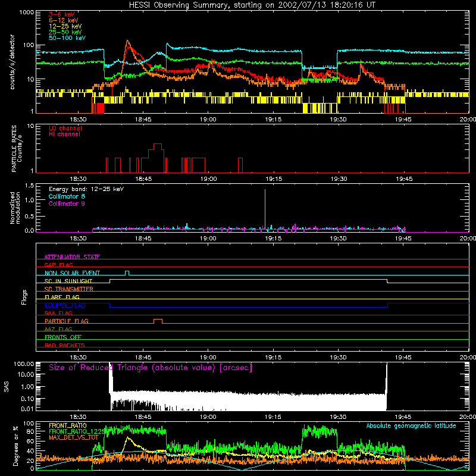Click the 'FLARE_FLAG' flag label
The height and width of the screenshot is (476, 476).
(x=62, y=297)
